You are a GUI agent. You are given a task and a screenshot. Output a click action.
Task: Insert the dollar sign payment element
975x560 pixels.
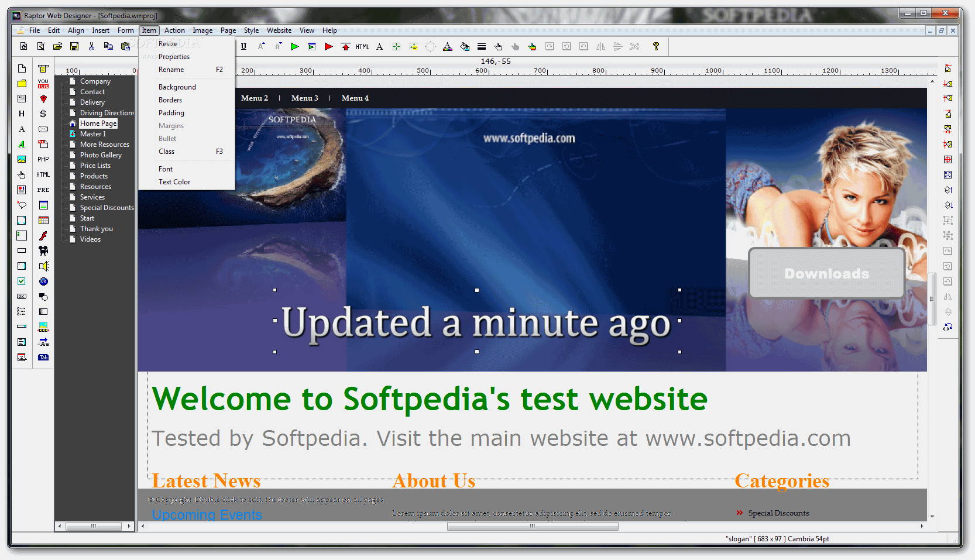click(43, 114)
